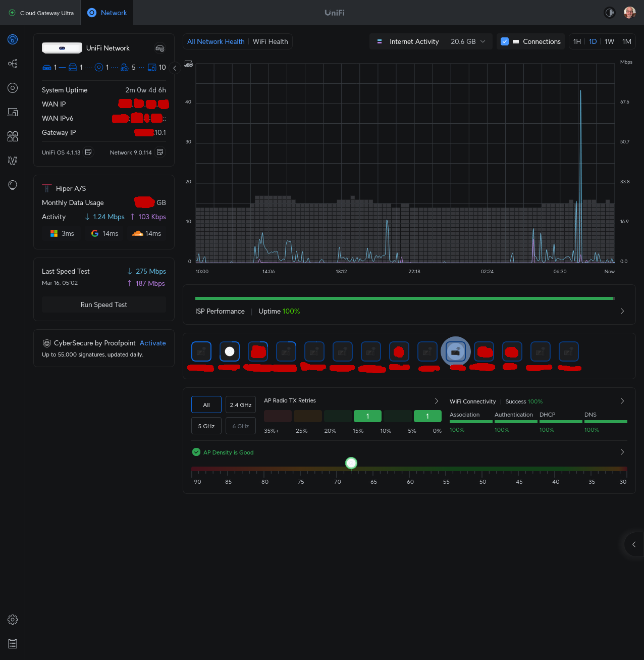
Task: Open Network 9.0.114 release notes icon
Action: [x=160, y=152]
